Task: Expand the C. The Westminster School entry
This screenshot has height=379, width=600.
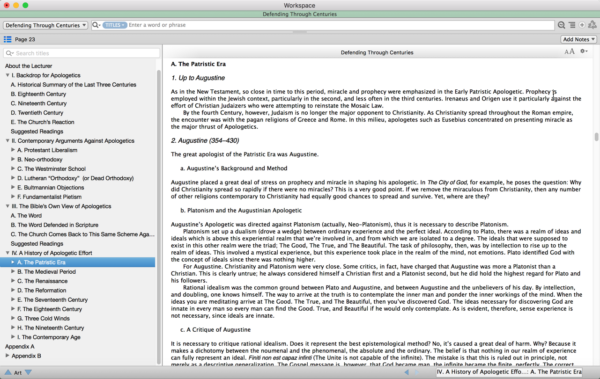Action: [13, 168]
